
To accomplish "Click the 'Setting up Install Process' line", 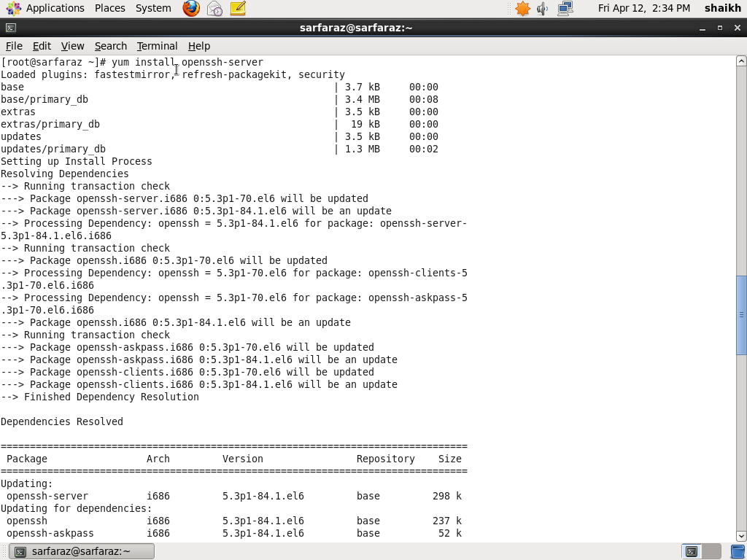I will coord(76,161).
